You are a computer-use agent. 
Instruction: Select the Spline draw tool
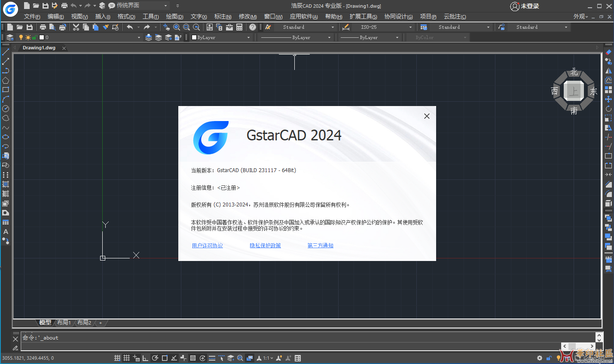[x=6, y=127]
